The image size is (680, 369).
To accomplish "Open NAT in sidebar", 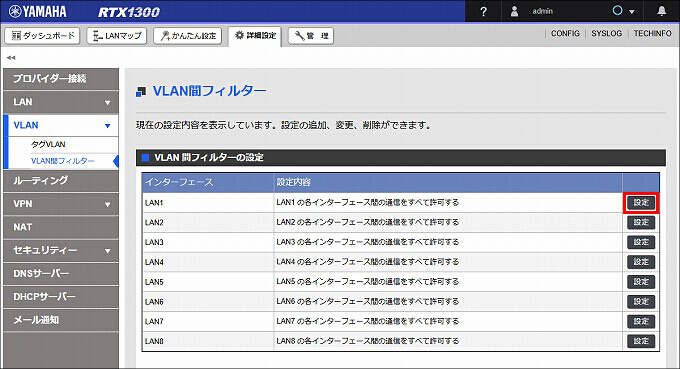I will pyautogui.click(x=61, y=227).
